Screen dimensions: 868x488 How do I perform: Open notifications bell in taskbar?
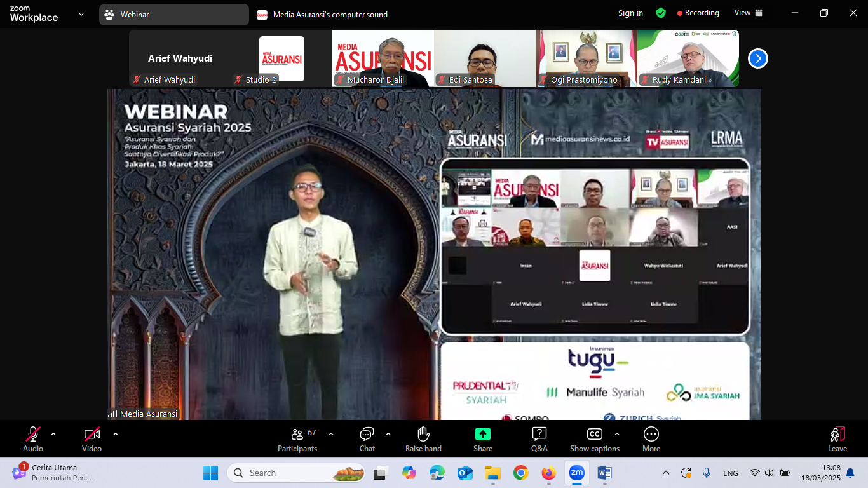coord(850,473)
